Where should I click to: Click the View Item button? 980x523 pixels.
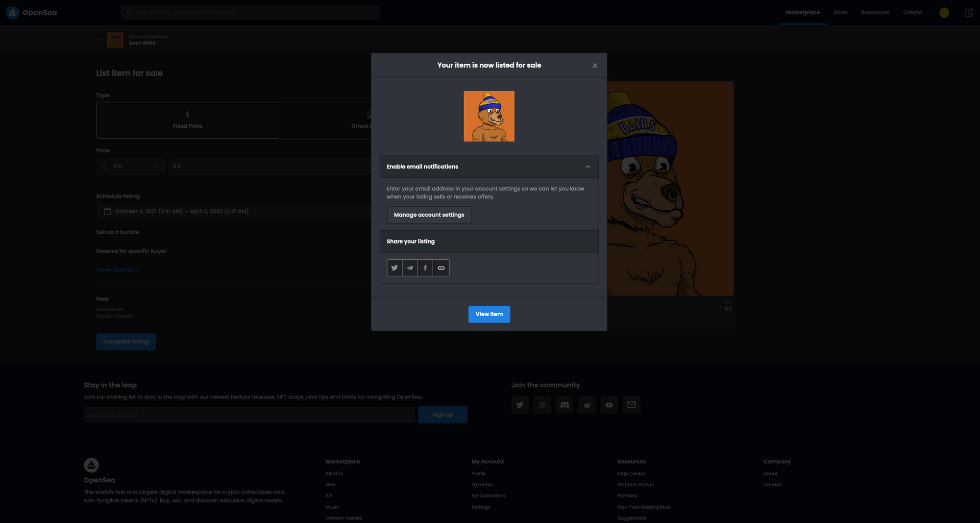(x=489, y=314)
